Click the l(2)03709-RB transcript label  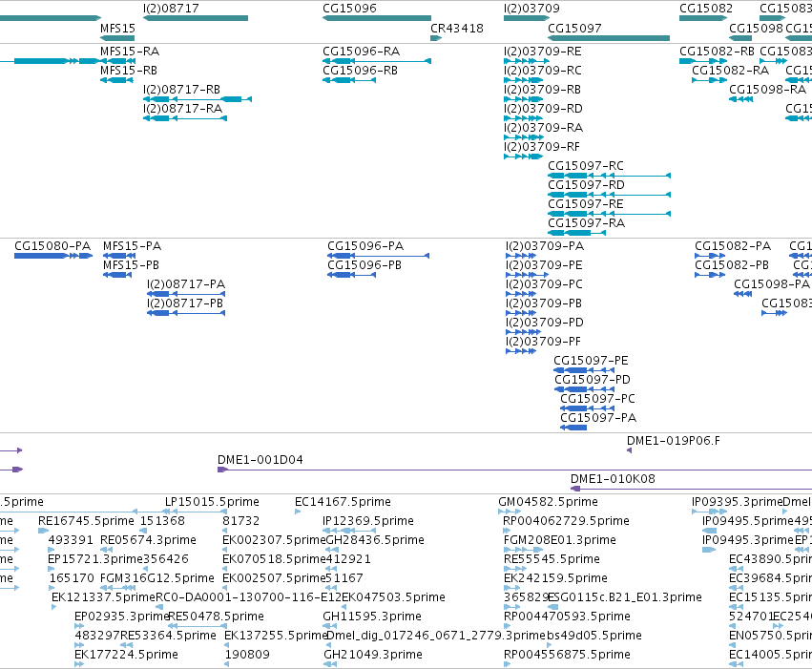(542, 90)
